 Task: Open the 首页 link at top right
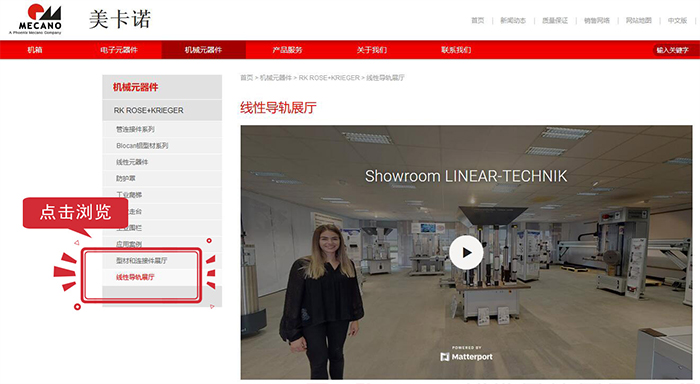[x=478, y=21]
